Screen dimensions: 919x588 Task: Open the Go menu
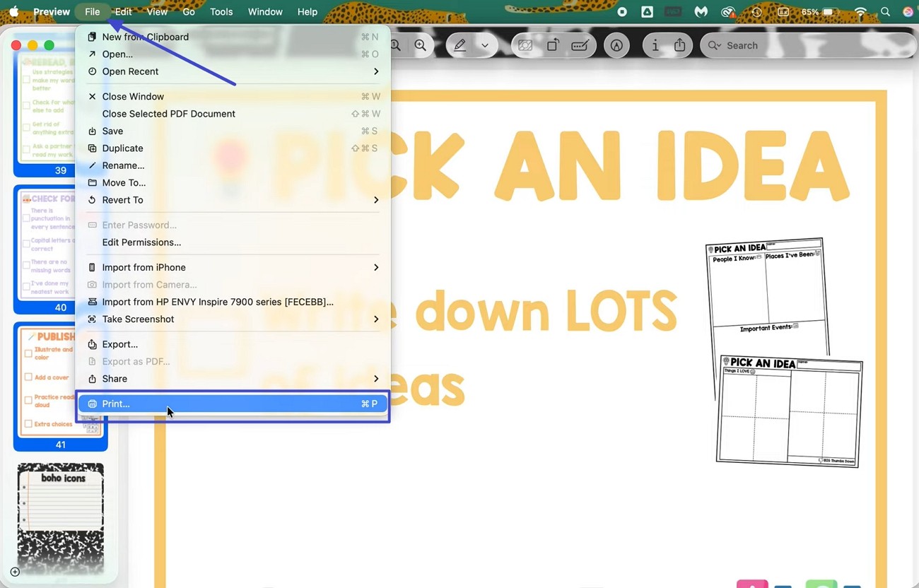click(189, 11)
